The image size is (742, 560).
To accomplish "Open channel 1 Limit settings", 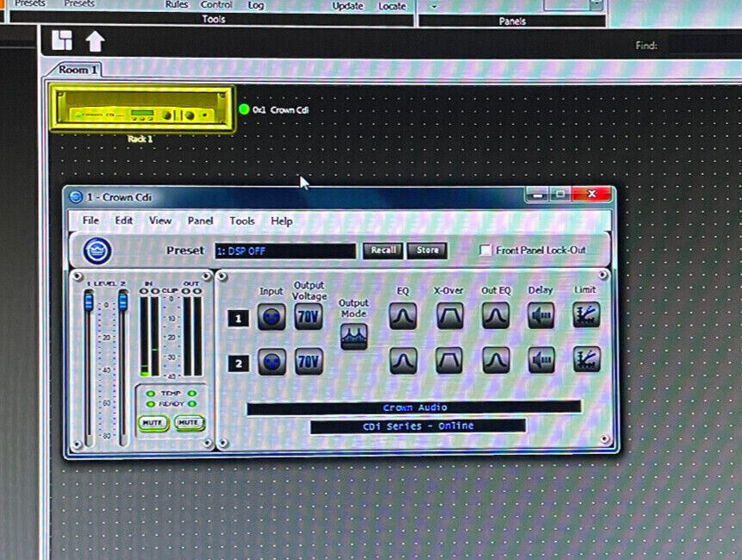I will 586,315.
